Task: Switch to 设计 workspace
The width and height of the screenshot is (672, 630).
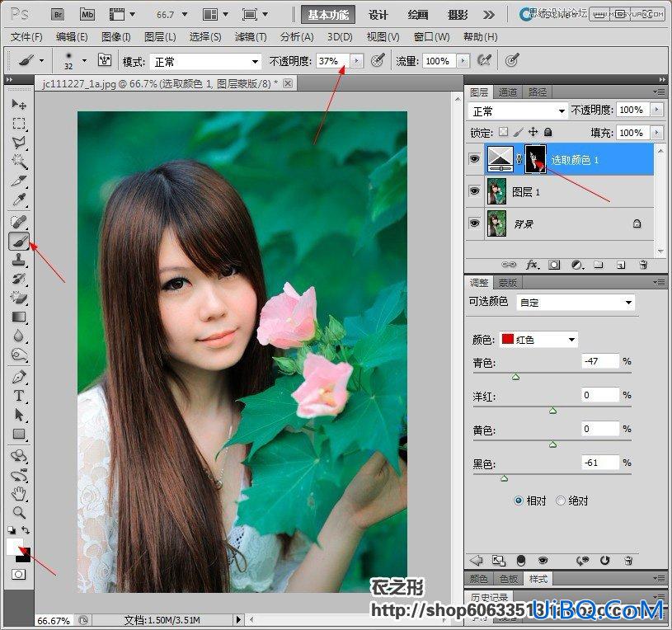Action: (378, 15)
